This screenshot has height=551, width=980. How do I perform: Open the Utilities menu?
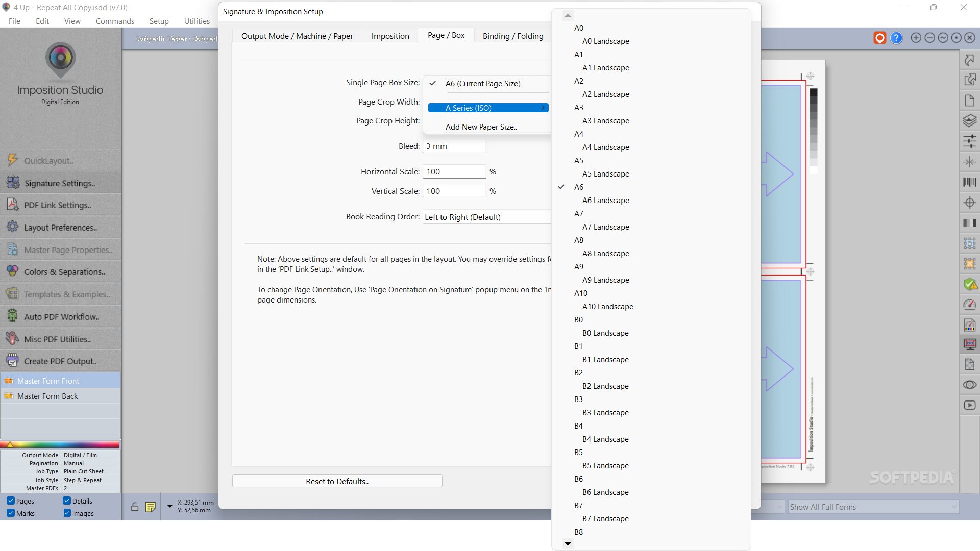[197, 21]
